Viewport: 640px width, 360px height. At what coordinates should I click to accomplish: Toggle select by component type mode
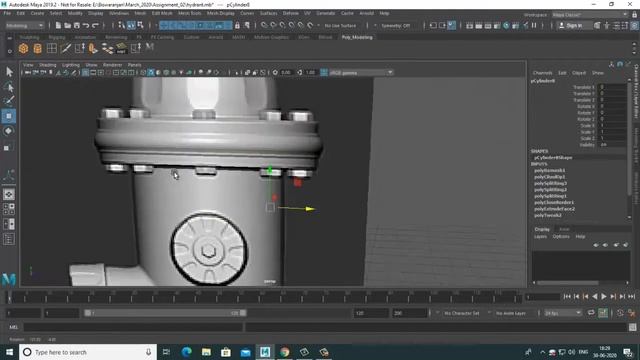coord(140,25)
